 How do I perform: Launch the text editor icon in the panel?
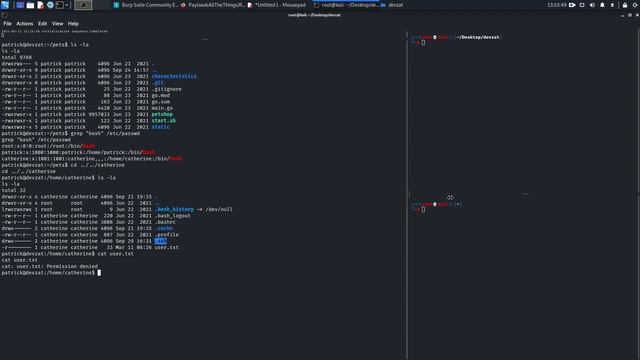[40, 5]
